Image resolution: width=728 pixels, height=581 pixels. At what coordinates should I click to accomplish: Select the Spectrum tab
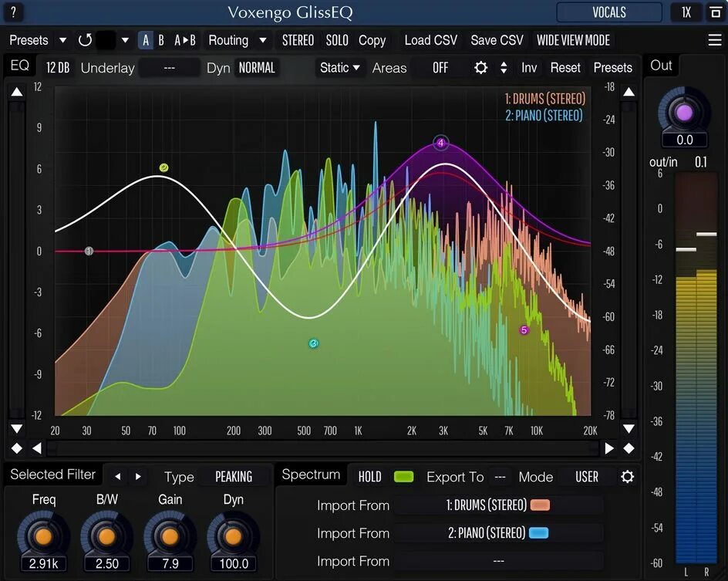click(x=311, y=475)
